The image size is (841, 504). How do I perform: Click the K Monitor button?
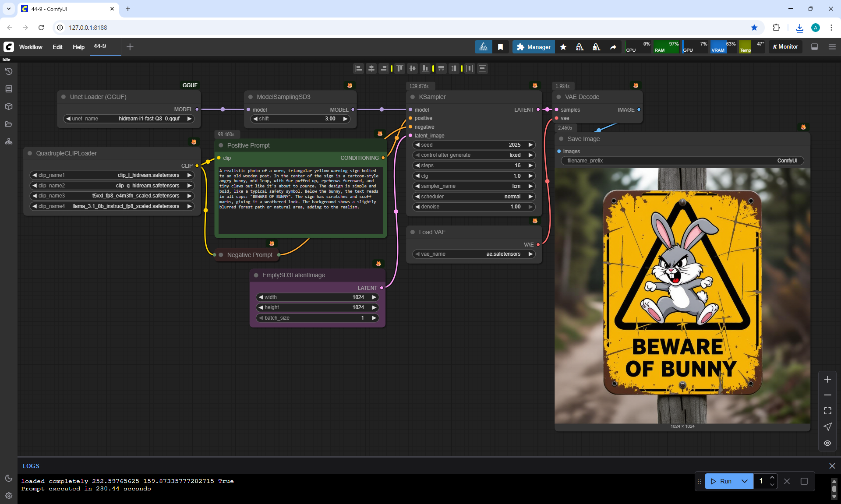click(x=785, y=47)
